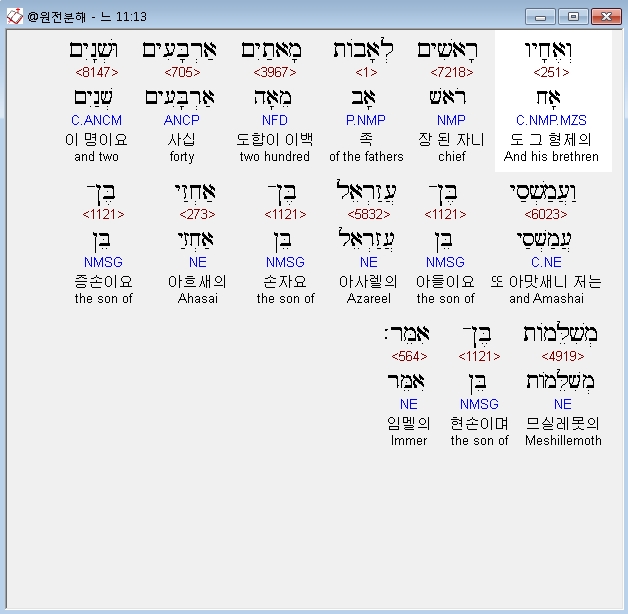Select the gloss 'forty'

pos(182,157)
